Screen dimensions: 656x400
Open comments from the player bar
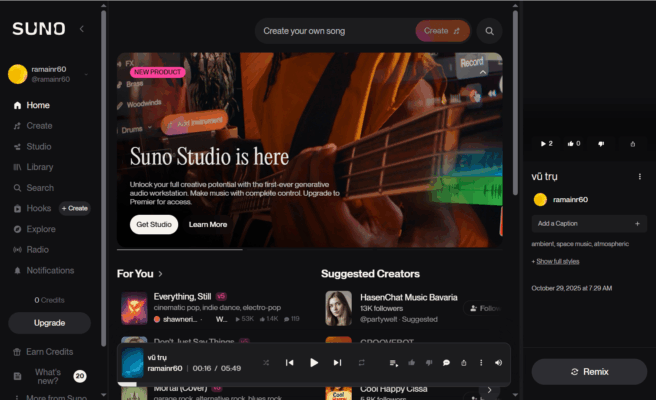[x=446, y=363]
